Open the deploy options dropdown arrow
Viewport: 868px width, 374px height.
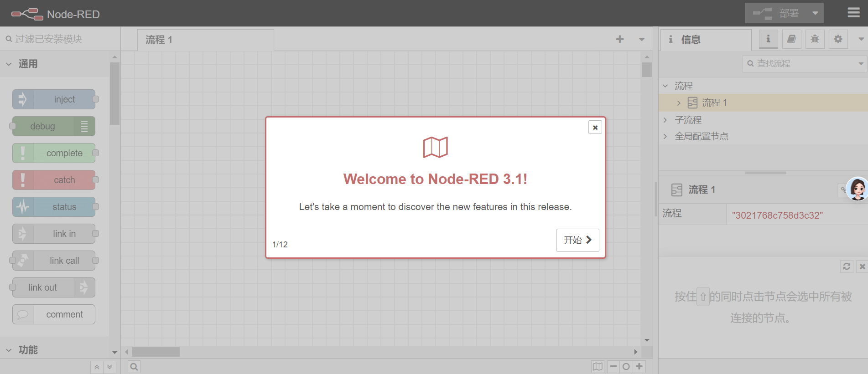(x=816, y=13)
